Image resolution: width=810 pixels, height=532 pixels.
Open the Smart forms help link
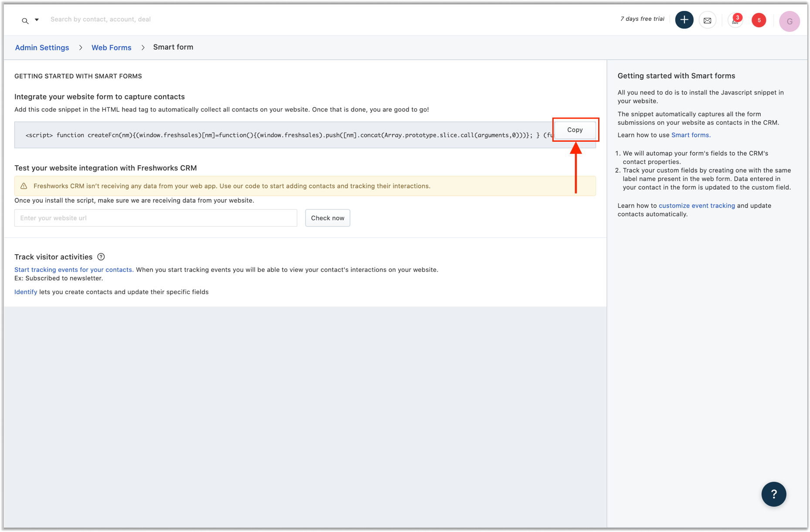pos(691,135)
